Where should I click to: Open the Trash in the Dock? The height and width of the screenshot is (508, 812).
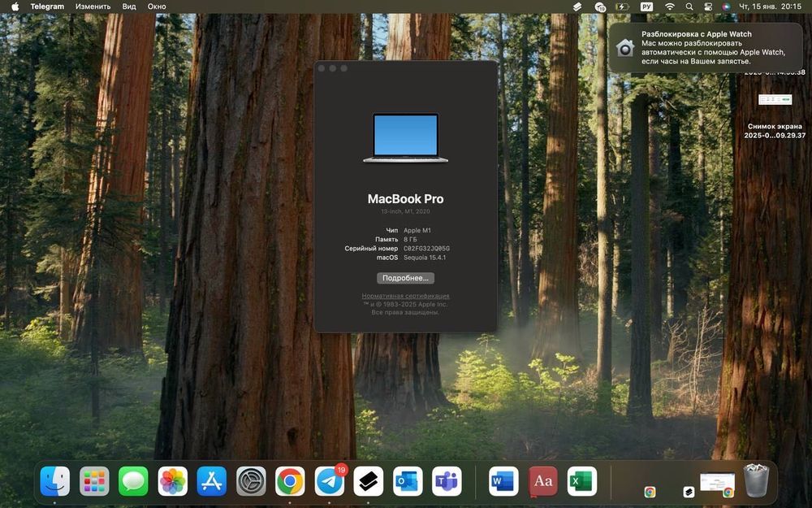click(x=757, y=481)
